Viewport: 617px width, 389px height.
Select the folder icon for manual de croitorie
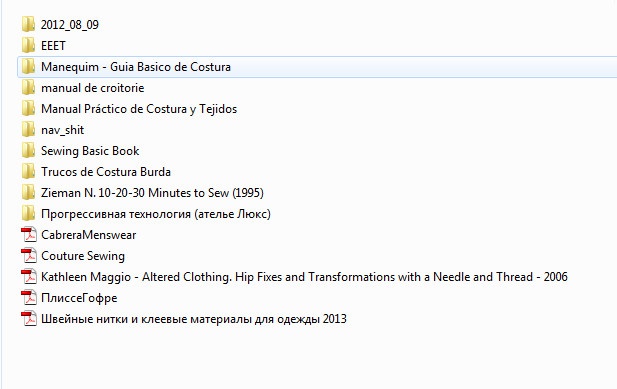(x=28, y=88)
